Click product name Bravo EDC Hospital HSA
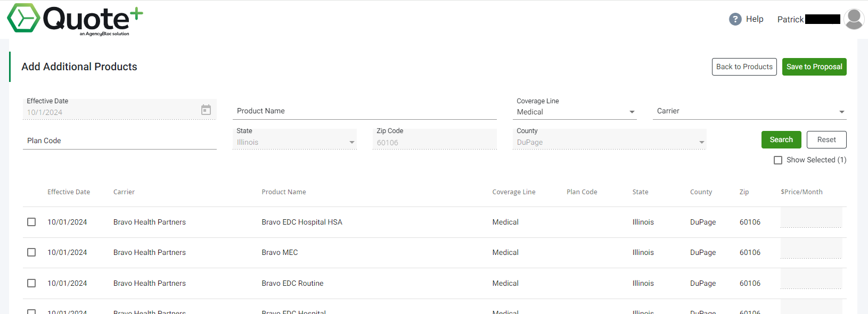 tap(302, 222)
